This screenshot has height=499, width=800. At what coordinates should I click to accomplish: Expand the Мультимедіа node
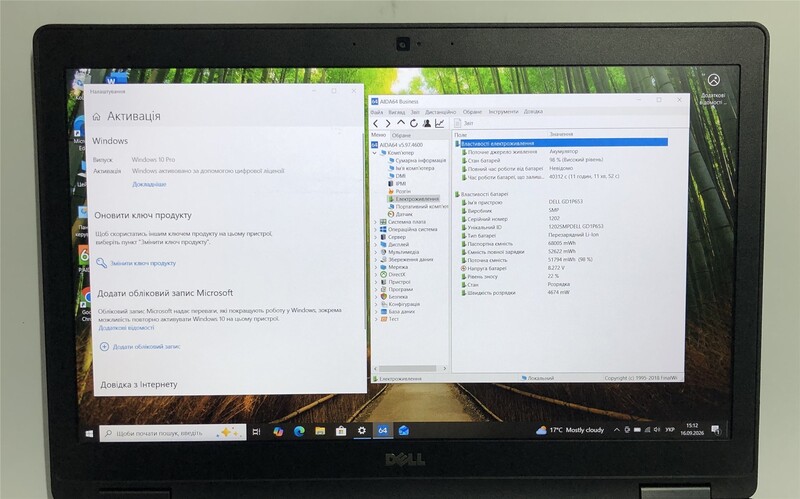376,252
